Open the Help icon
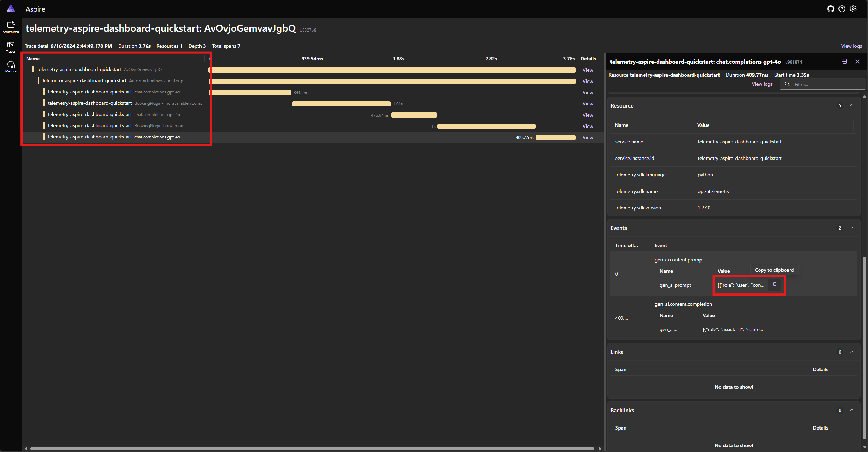 (842, 9)
